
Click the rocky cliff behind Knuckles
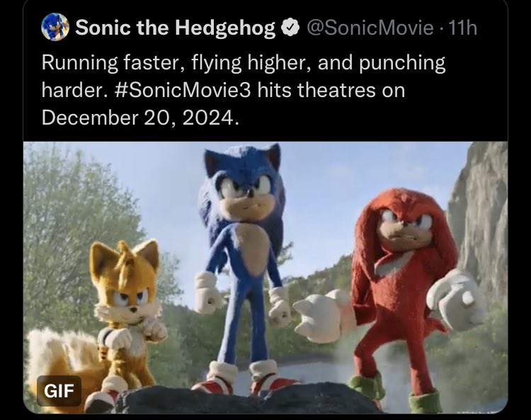(481, 217)
